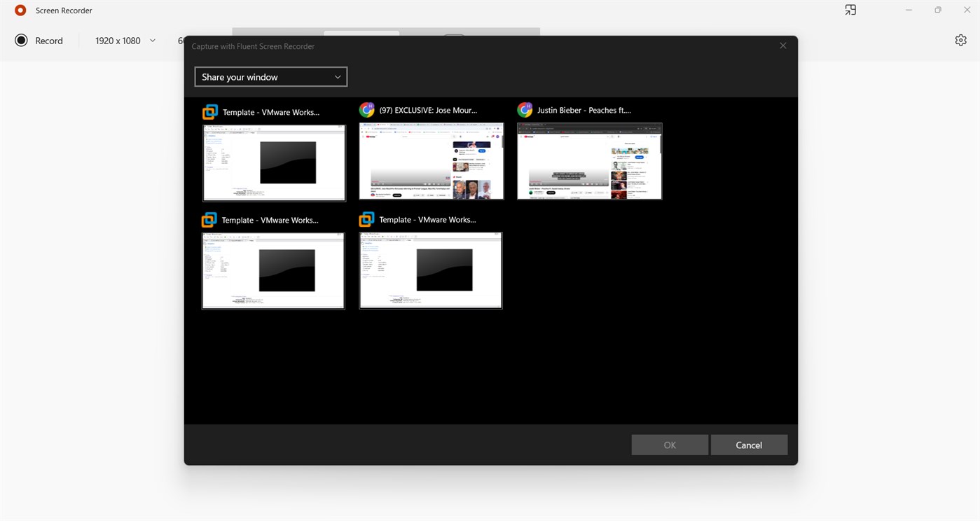Image resolution: width=980 pixels, height=521 pixels.
Task: Click the VMware icon on the first Template window
Action: tap(209, 111)
